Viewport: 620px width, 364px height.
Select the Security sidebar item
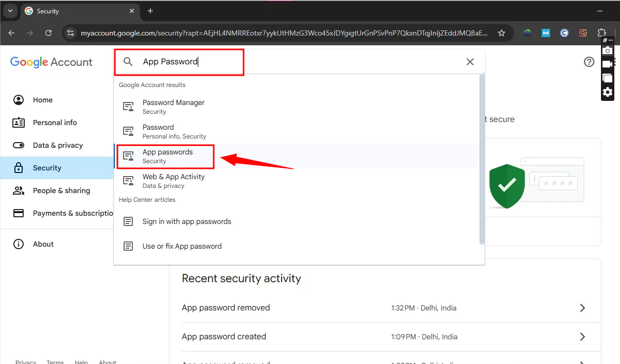click(x=57, y=168)
